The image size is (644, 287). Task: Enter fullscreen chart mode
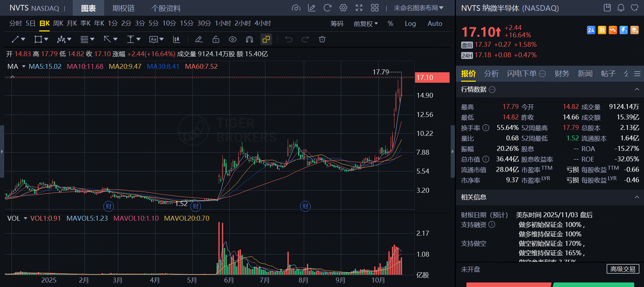[359, 8]
